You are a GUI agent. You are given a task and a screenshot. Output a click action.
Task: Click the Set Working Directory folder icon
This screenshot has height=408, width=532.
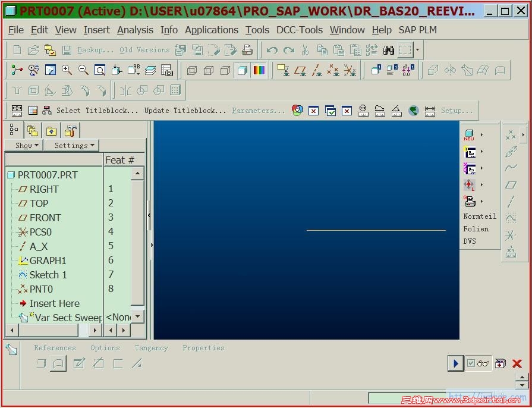50,50
